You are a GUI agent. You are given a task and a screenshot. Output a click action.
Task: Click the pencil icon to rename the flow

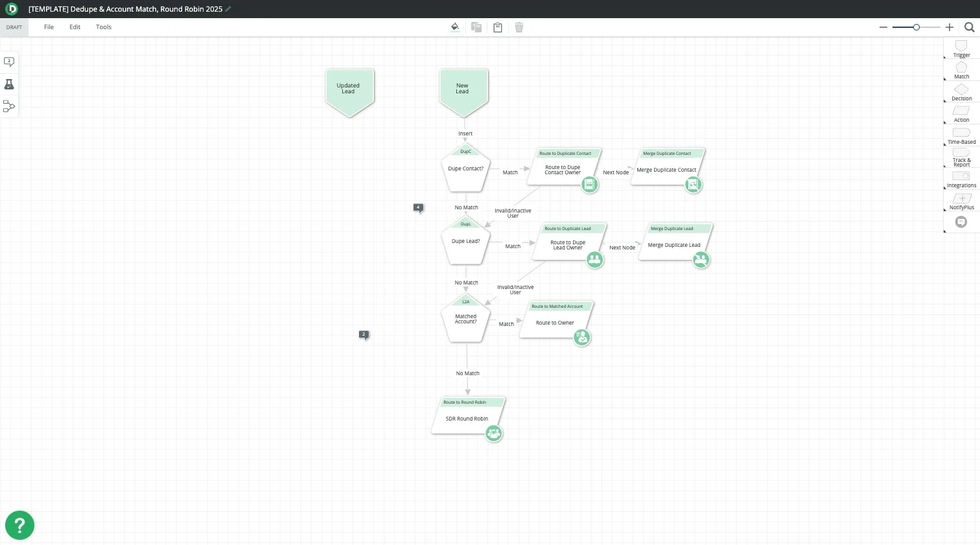[x=228, y=9]
